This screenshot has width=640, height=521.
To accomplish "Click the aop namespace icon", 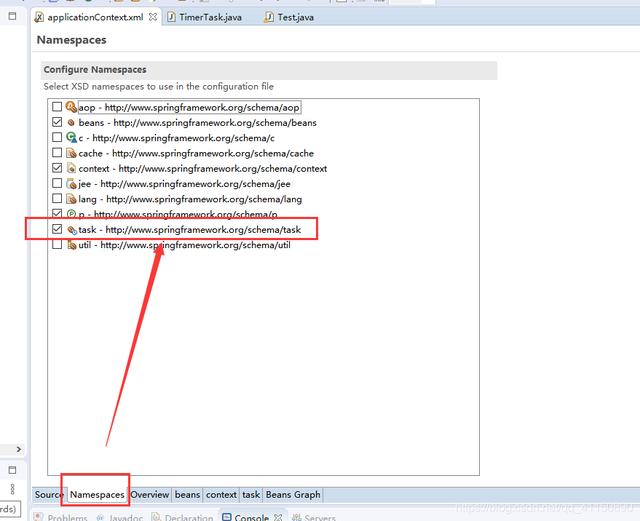I will [x=71, y=107].
